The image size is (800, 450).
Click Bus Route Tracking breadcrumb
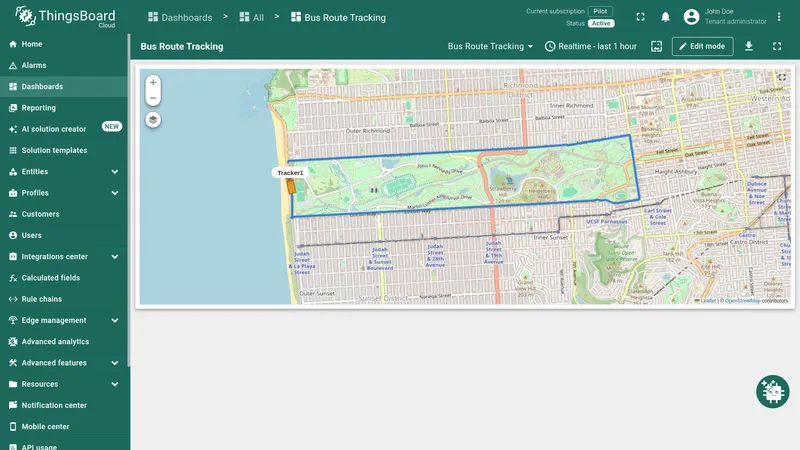pos(338,17)
